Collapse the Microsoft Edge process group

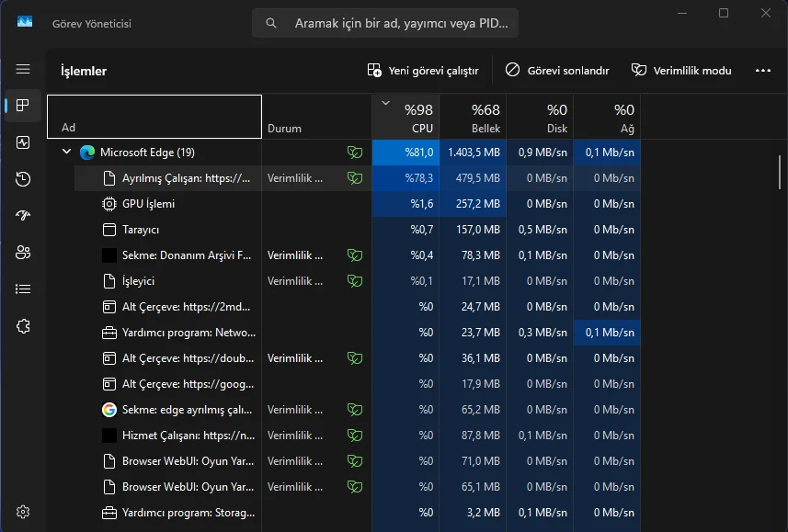tap(66, 153)
